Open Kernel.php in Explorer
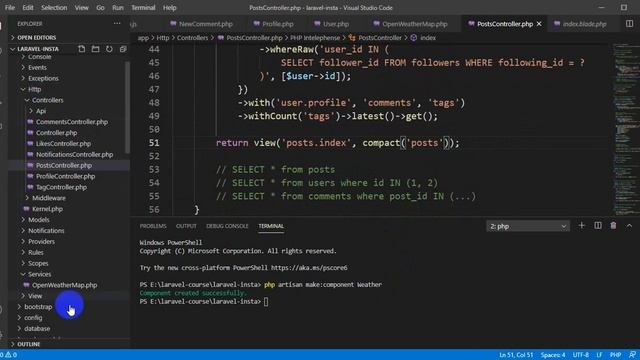The image size is (640, 360). click(x=47, y=209)
